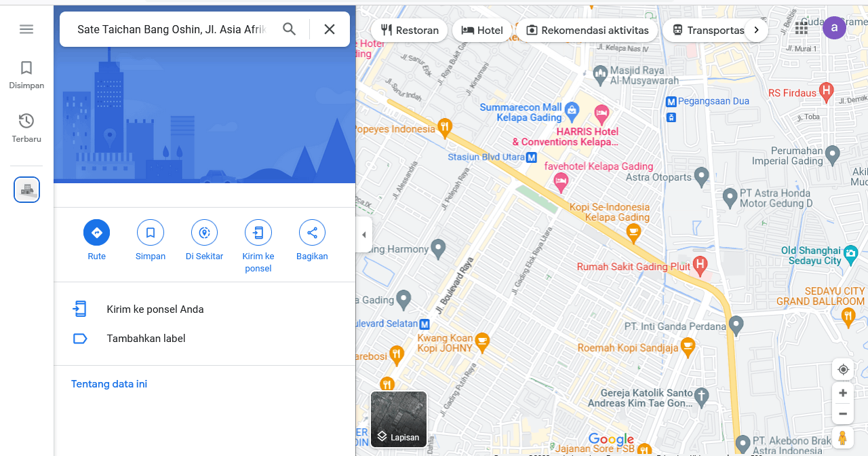868x456 pixels.
Task: Select the Hotel filter chip
Action: tap(482, 30)
